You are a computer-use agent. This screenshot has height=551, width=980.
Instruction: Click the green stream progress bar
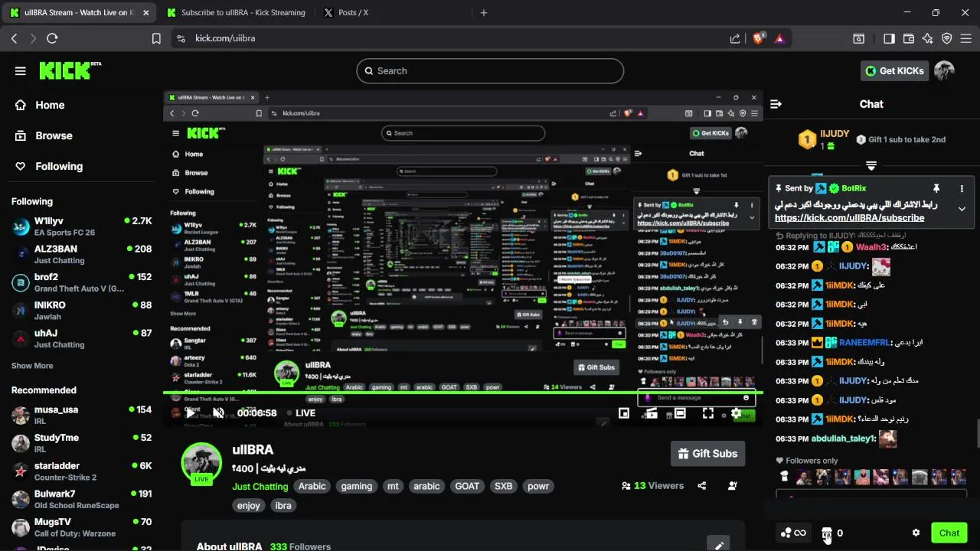463,393
